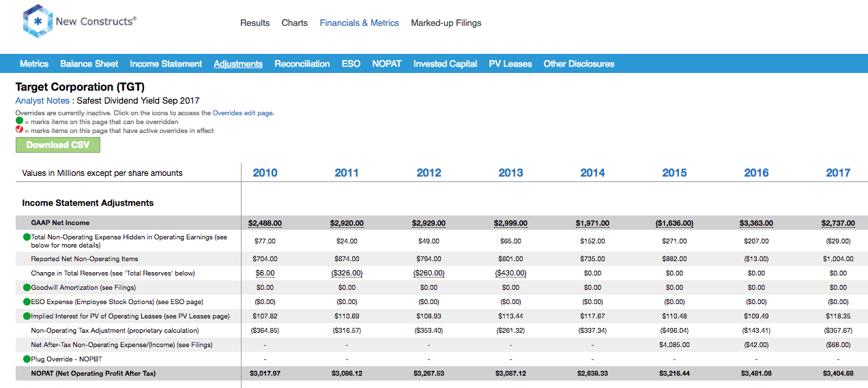Click 2010 NOPAT value $3,017.97
Screen dimensions: 868x388
tap(265, 374)
